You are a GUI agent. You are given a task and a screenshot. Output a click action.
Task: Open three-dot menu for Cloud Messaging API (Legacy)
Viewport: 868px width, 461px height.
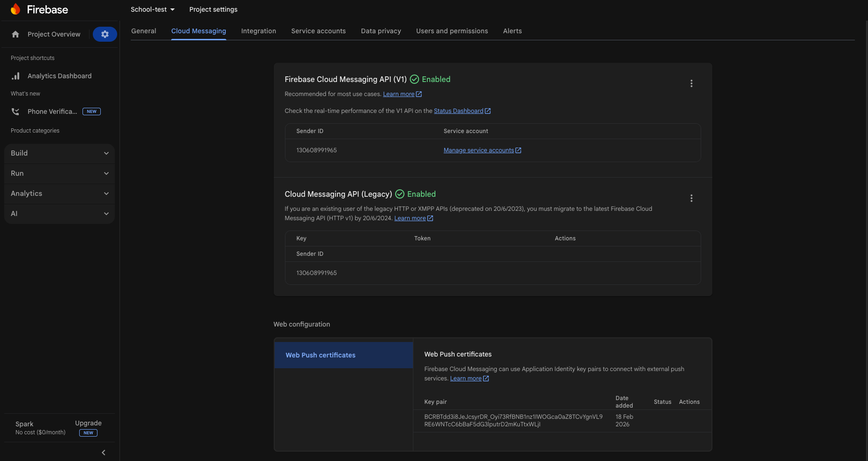pos(691,198)
